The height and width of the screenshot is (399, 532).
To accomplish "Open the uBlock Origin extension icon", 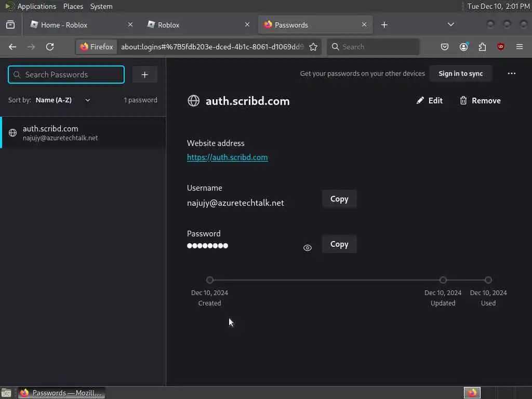I will [501, 47].
